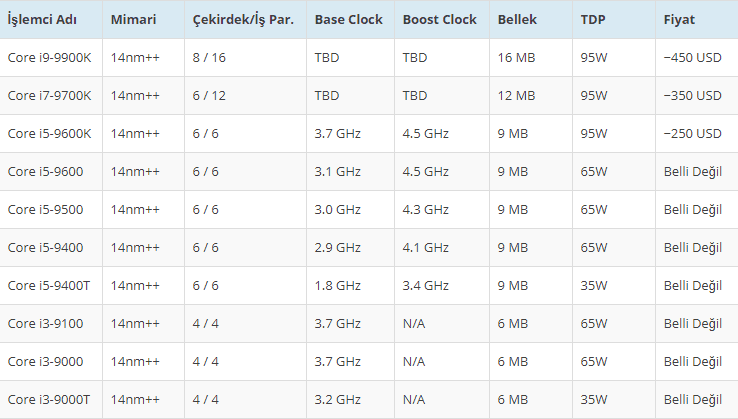This screenshot has width=738, height=419.
Task: Click the Mimari column header
Action: [133, 20]
